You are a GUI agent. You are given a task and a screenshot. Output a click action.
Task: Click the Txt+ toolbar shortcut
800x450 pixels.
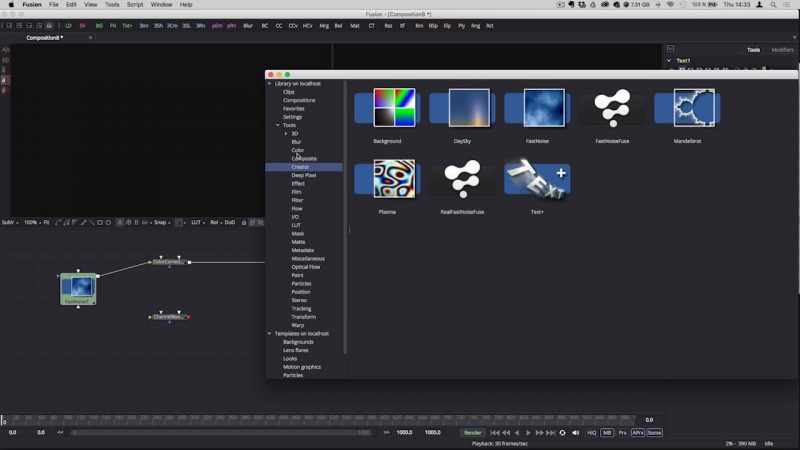[x=127, y=26]
